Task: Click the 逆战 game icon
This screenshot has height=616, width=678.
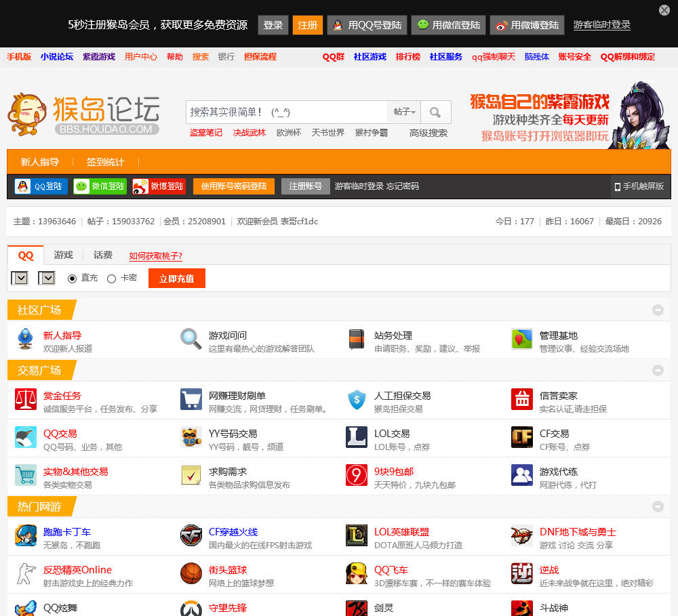Action: coord(522,573)
